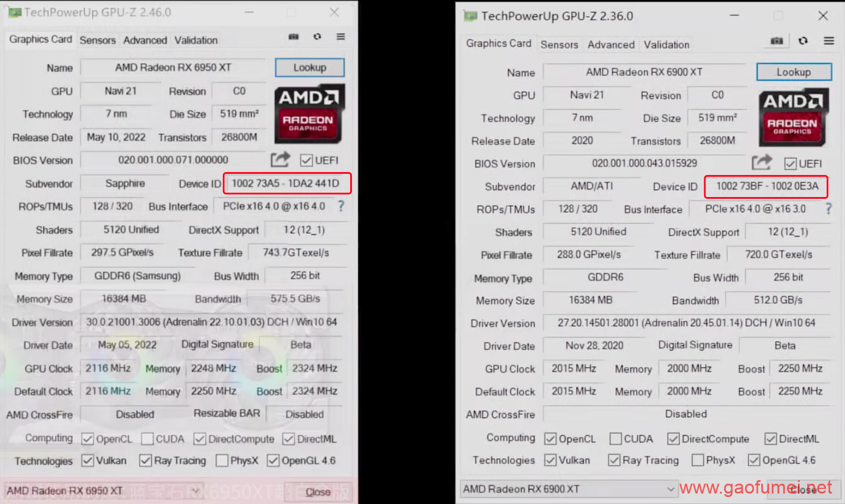
Task: Click the Name field showing AMD Radeon RX 6950 XT
Action: [x=173, y=67]
